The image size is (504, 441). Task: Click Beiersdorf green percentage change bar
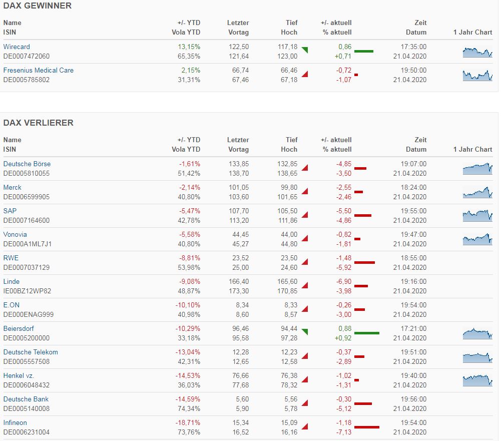click(x=367, y=333)
